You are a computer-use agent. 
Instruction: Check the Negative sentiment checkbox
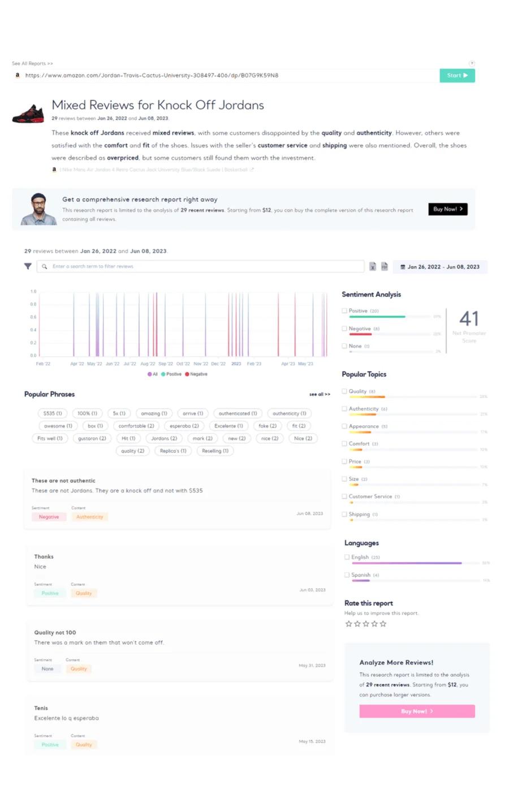[344, 328]
